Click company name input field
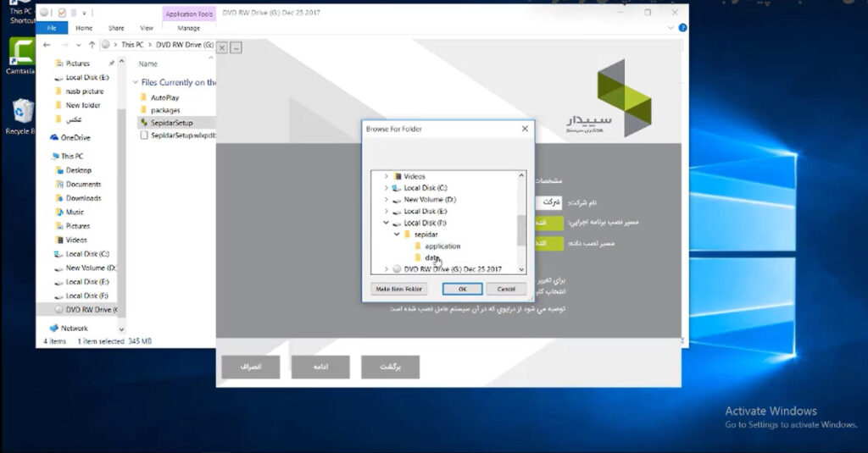The image size is (868, 453). (x=549, y=202)
